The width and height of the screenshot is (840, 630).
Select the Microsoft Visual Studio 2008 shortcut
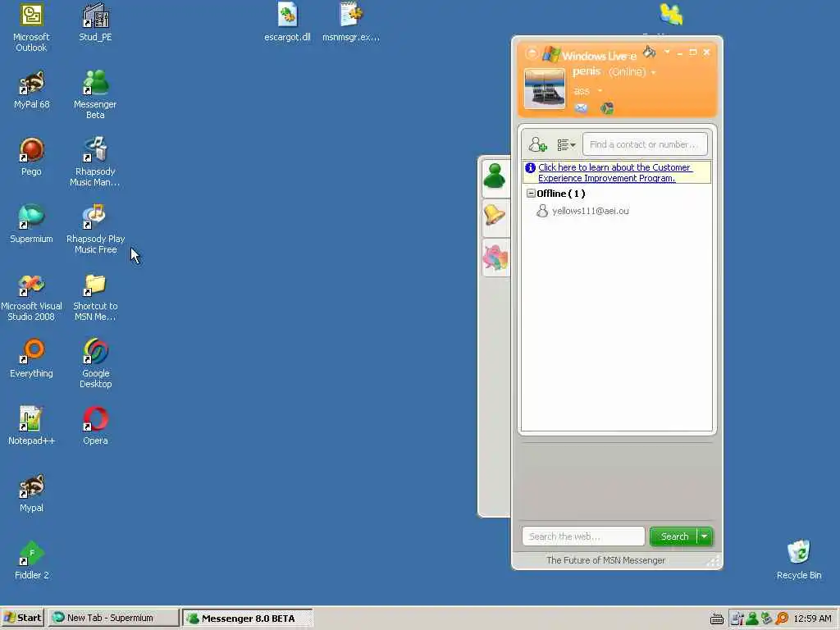pyautogui.click(x=31, y=297)
